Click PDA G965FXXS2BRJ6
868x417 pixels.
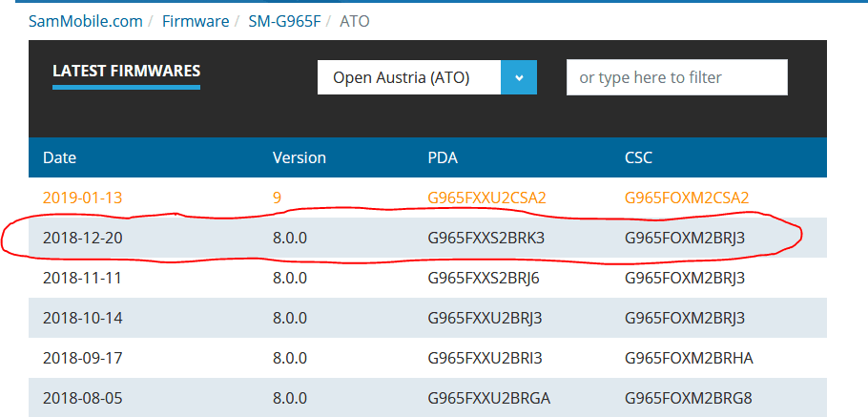(484, 278)
